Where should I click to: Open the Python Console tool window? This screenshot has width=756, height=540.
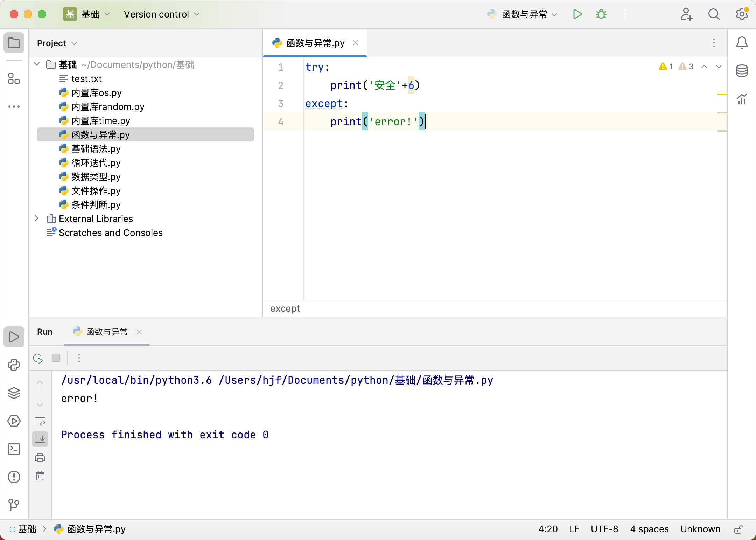(x=14, y=365)
